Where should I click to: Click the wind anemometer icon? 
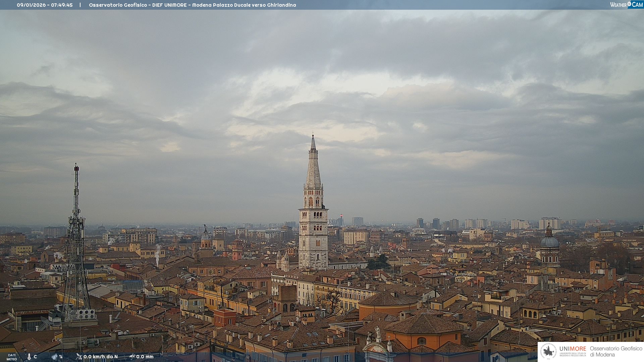(x=79, y=357)
